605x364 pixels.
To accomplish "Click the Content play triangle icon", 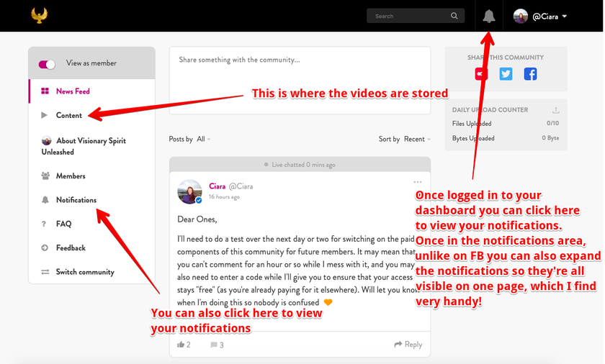I will pos(45,115).
